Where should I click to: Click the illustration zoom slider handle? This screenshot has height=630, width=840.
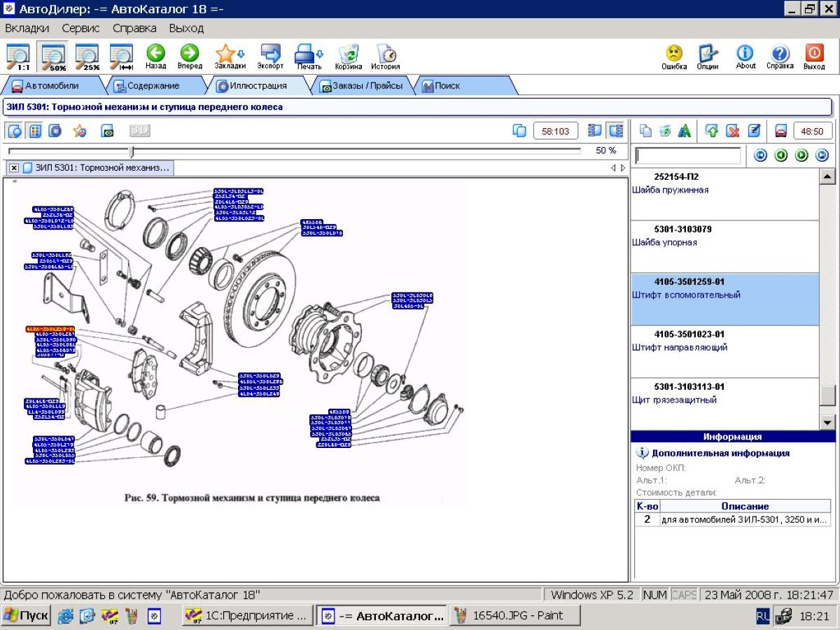(x=132, y=151)
